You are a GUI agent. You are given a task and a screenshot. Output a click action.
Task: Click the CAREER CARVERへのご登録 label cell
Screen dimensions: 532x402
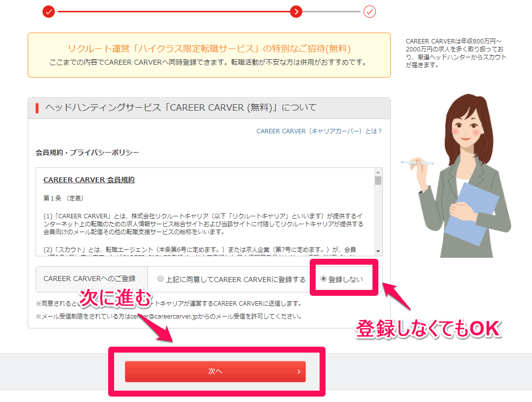tap(91, 279)
